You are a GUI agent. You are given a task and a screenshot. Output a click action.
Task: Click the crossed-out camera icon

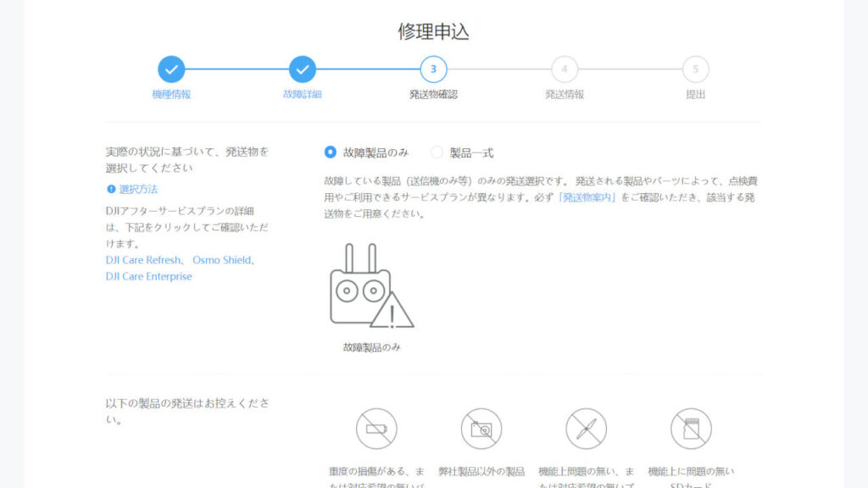481,429
